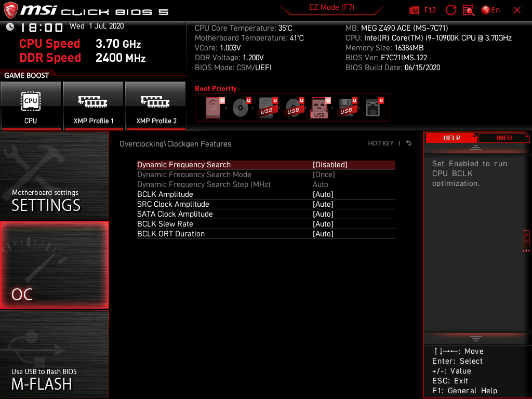Click the undo arrow next to HOT KEY
The image size is (532, 399).
pyautogui.click(x=408, y=143)
